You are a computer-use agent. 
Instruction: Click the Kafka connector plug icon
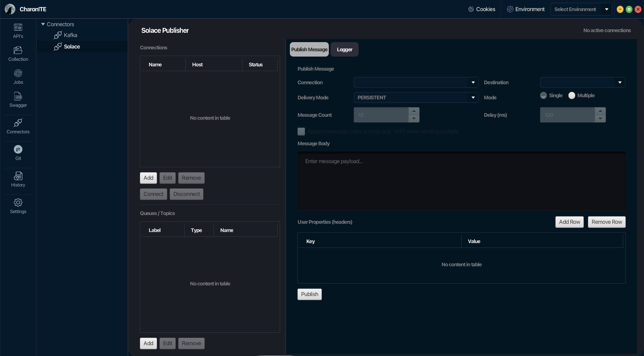tap(58, 35)
